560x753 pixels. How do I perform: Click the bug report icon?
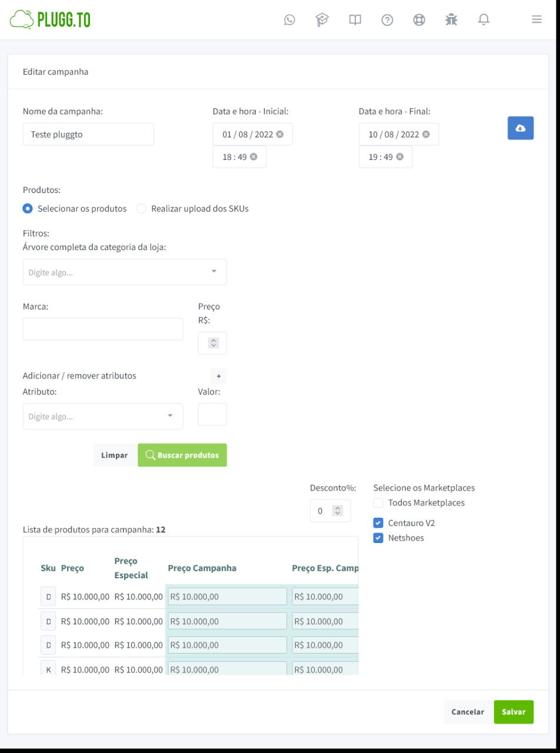click(x=451, y=19)
